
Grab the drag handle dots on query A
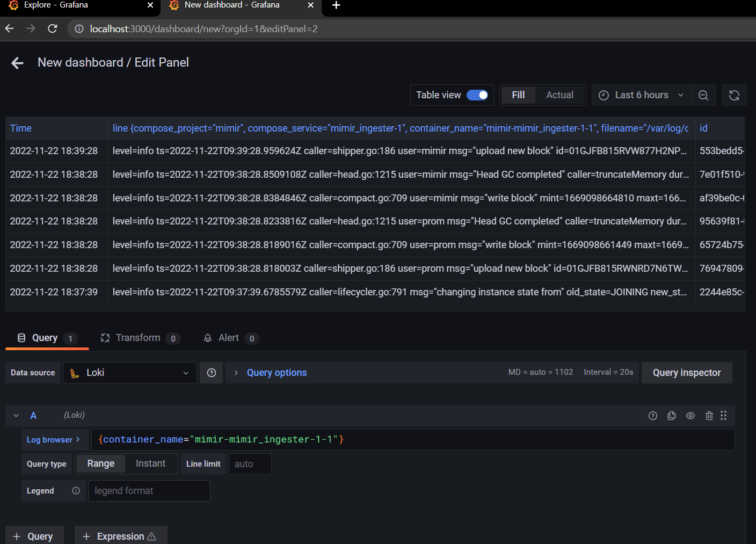724,415
